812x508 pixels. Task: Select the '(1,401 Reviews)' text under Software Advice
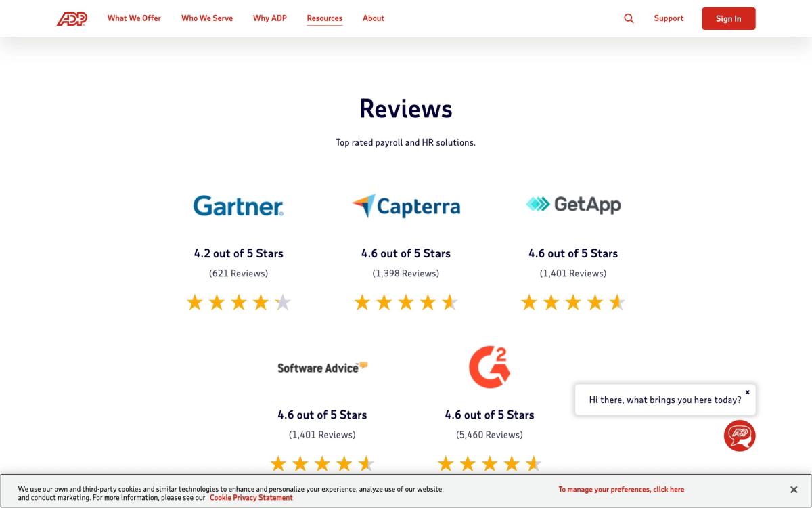[x=322, y=435]
